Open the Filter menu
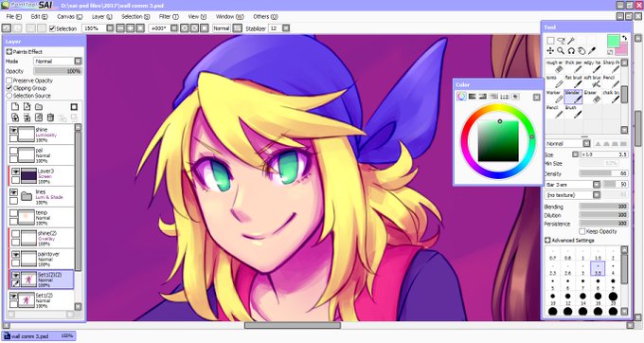Screen dimensions: 644x343 169,16
